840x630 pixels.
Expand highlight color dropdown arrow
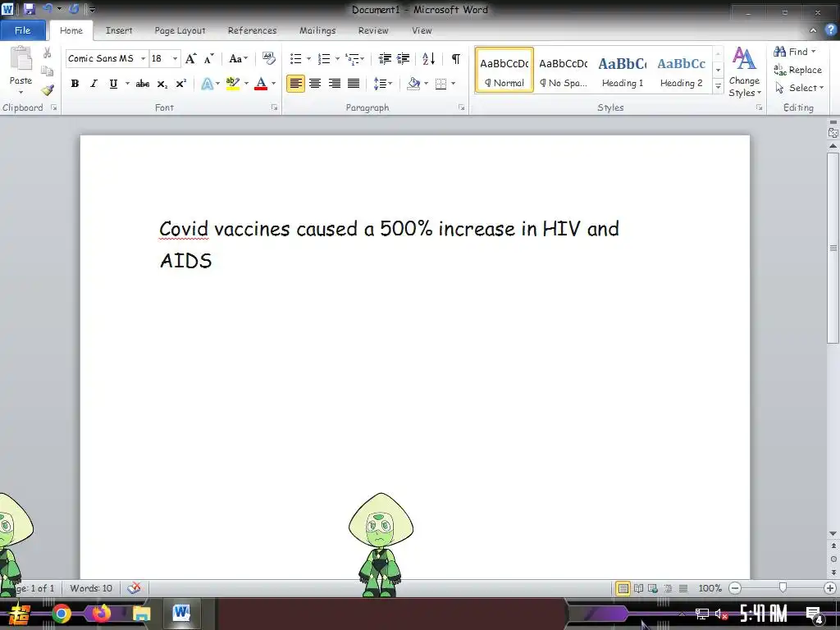[246, 84]
